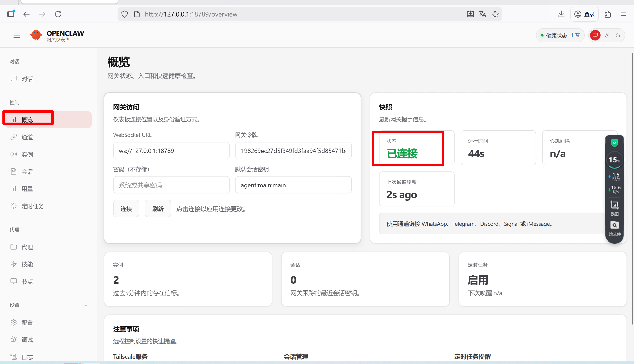Open the 配置 config gear item
Viewport: 634px width, 364px height.
click(27, 322)
